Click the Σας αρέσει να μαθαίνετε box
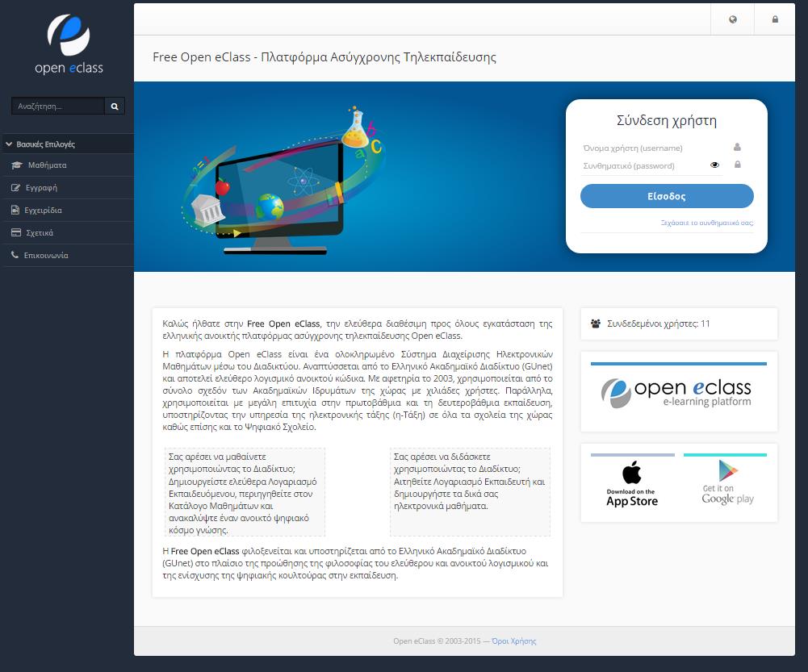This screenshot has width=808, height=672. click(x=245, y=492)
